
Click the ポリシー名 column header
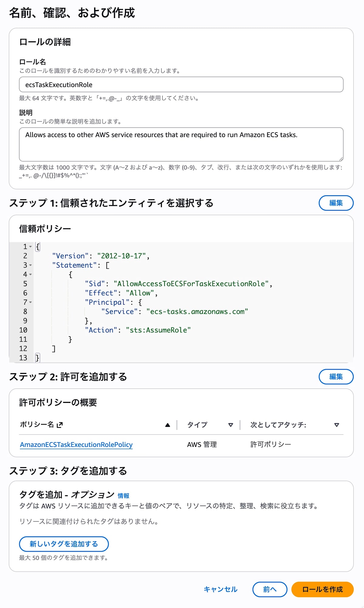click(37, 425)
